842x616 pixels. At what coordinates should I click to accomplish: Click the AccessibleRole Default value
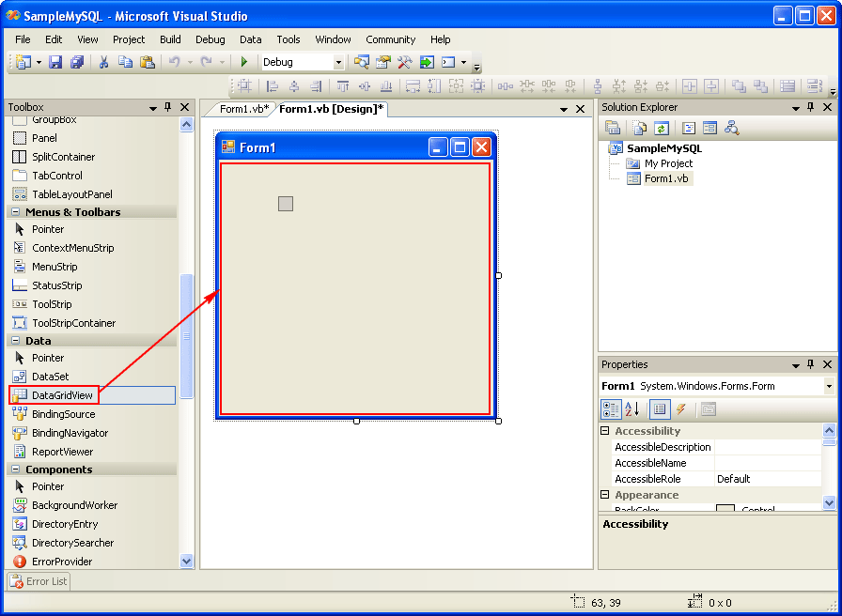pos(768,479)
